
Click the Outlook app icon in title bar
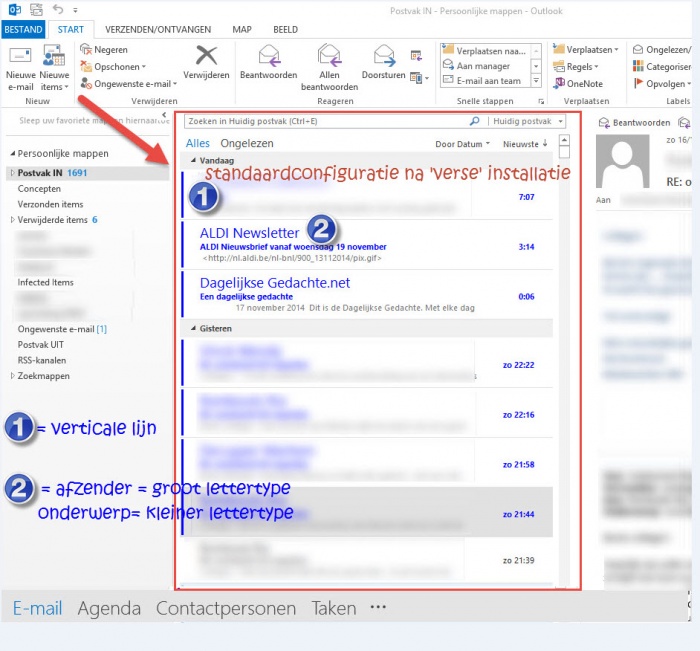coord(15,9)
